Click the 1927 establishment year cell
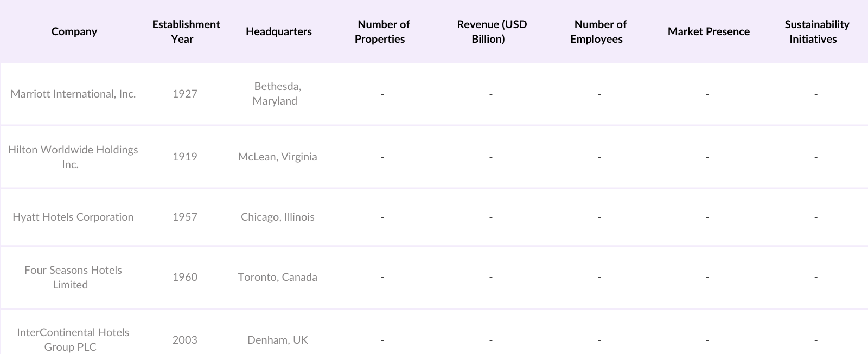This screenshot has height=354, width=868. [x=185, y=94]
